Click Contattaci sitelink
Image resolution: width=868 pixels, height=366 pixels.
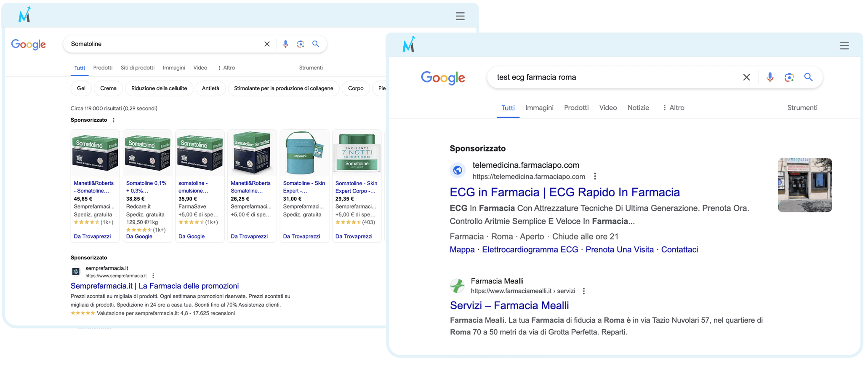[679, 250]
